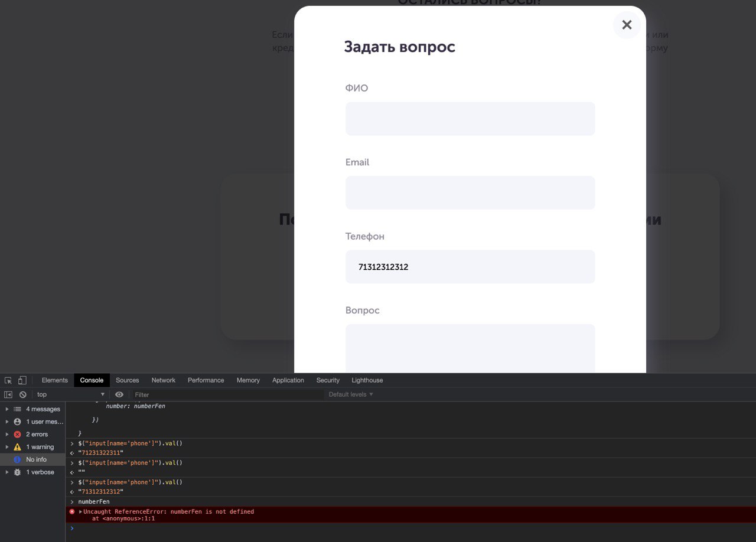Focus the ФИО input field
This screenshot has width=756, height=542.
470,119
